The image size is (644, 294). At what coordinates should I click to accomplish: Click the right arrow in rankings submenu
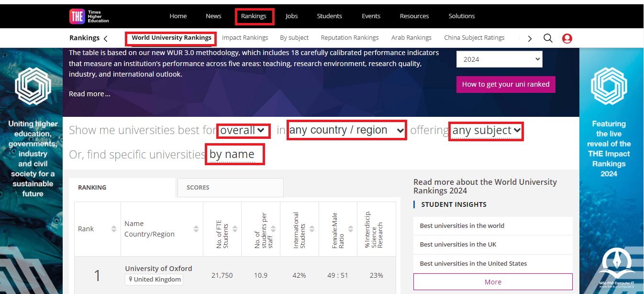(x=530, y=38)
